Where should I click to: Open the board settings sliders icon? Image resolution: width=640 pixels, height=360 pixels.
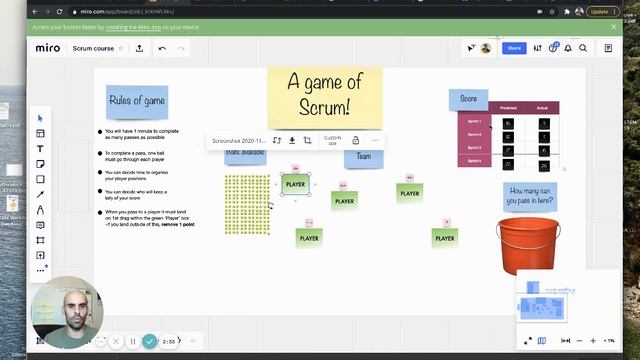click(537, 48)
